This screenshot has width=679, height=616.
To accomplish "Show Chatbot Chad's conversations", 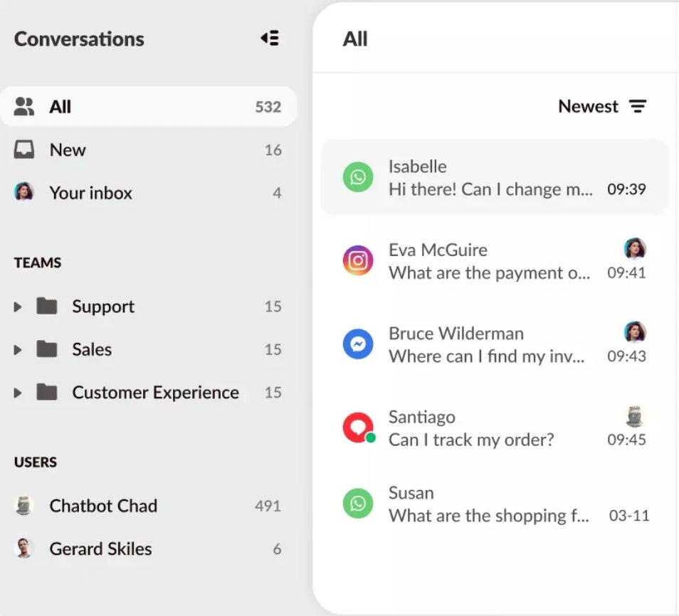I will 103,506.
